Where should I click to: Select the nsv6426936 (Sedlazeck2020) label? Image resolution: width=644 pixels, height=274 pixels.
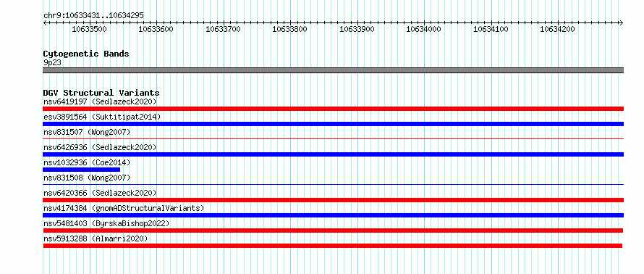click(x=100, y=147)
